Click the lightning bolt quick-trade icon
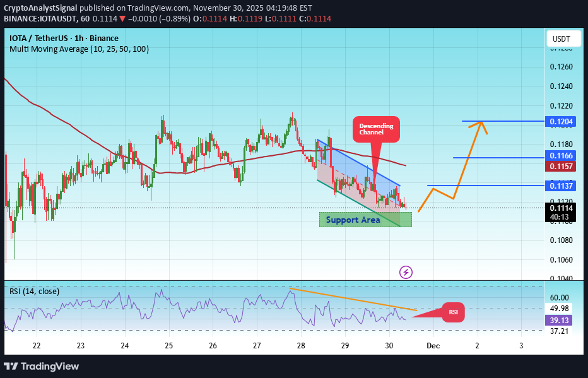Viewport: 588px width, 378px height. click(x=406, y=272)
